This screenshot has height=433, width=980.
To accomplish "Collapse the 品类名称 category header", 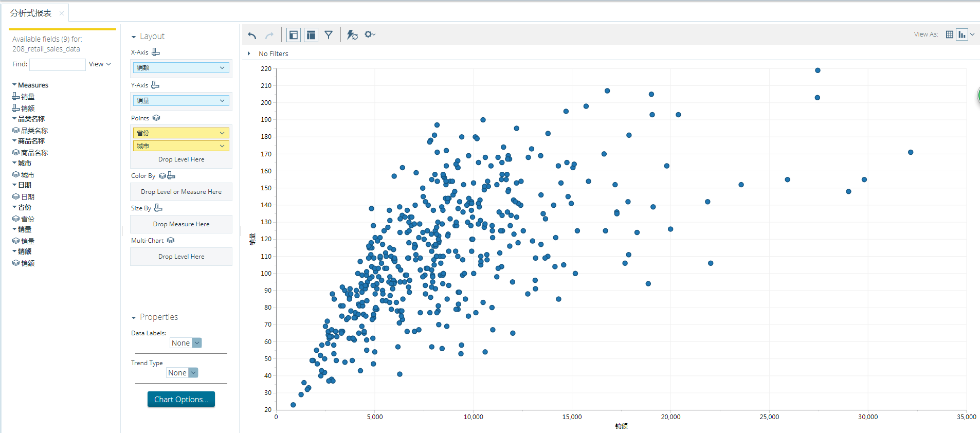I will click(x=14, y=119).
